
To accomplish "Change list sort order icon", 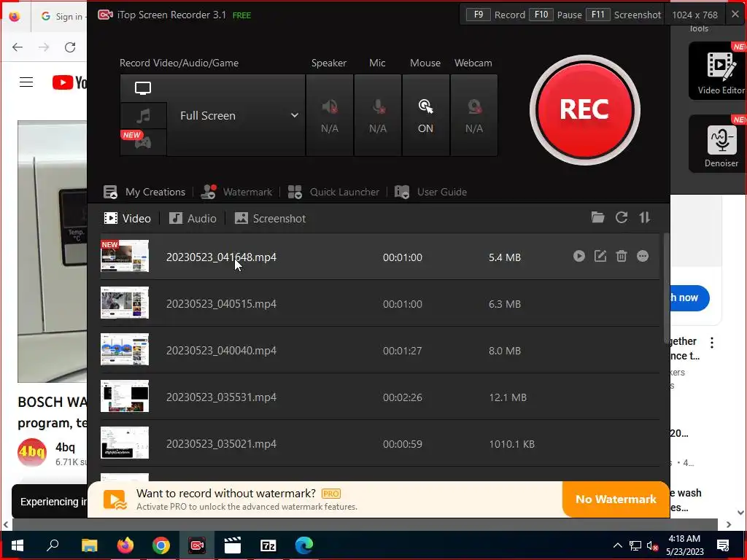I will (645, 217).
